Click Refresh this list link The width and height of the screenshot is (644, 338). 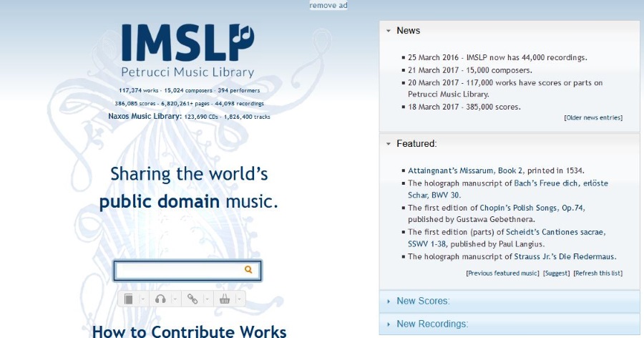pyautogui.click(x=598, y=273)
